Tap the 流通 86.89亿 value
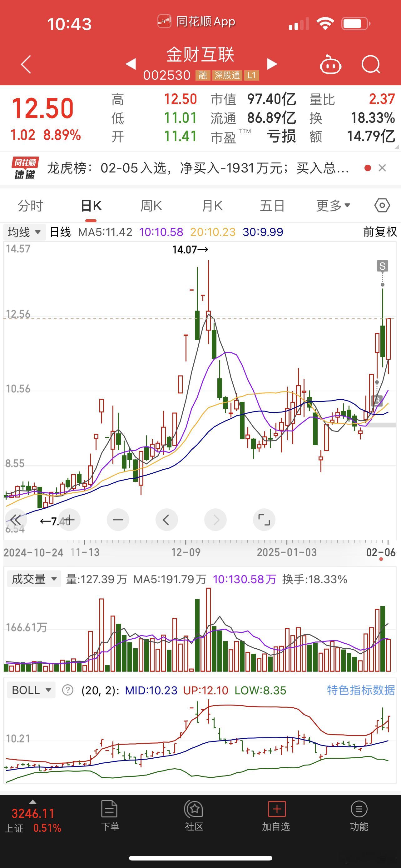 coord(271,118)
